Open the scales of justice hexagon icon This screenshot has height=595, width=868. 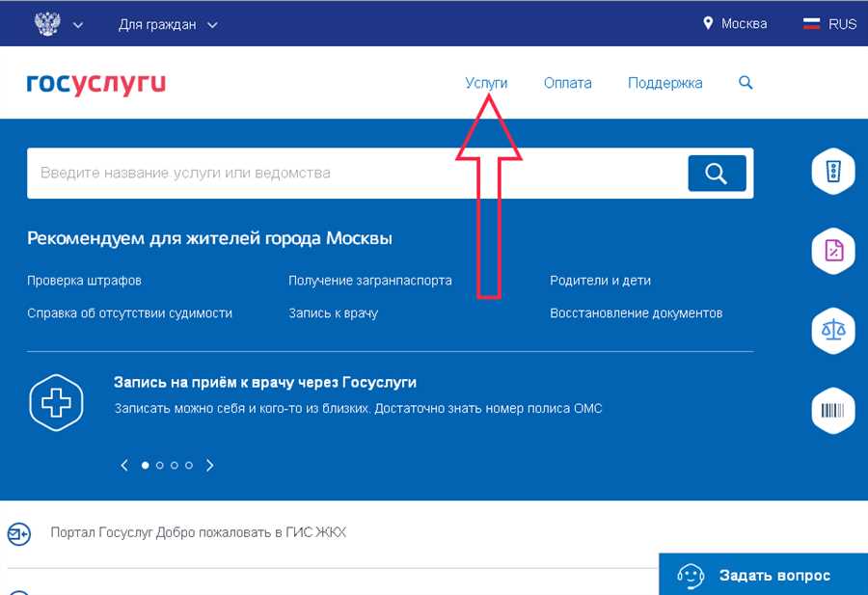(x=833, y=331)
